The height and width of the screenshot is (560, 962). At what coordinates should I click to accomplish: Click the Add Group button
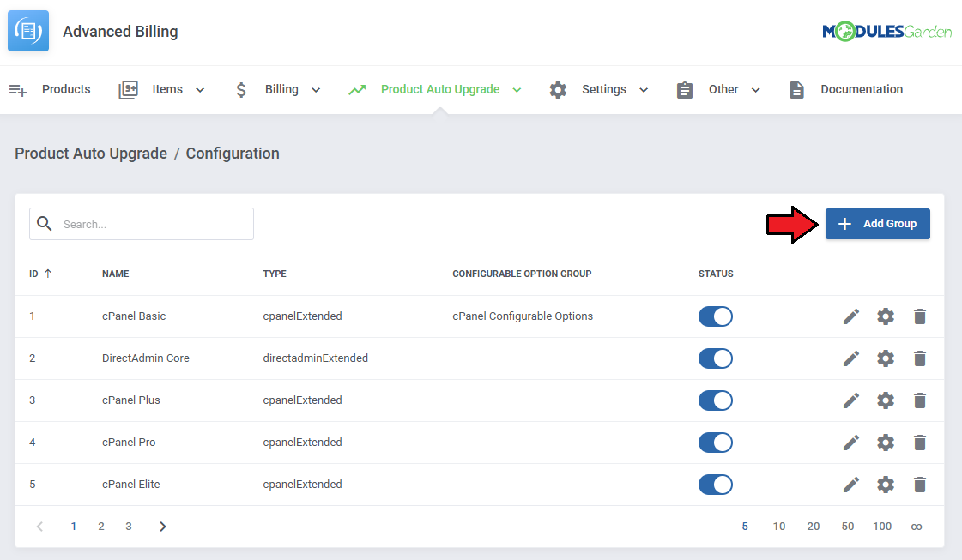pos(877,224)
